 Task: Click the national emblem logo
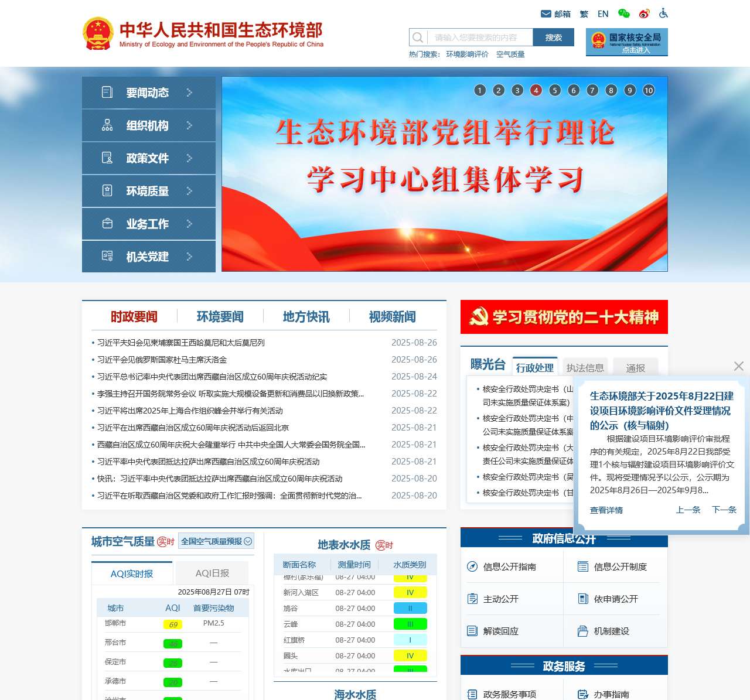coord(98,33)
